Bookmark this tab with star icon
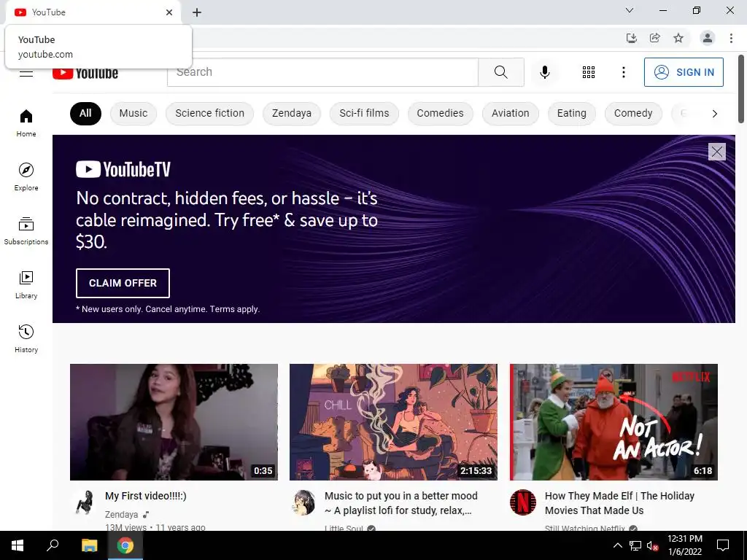Viewport: 747px width, 560px height. (678, 38)
